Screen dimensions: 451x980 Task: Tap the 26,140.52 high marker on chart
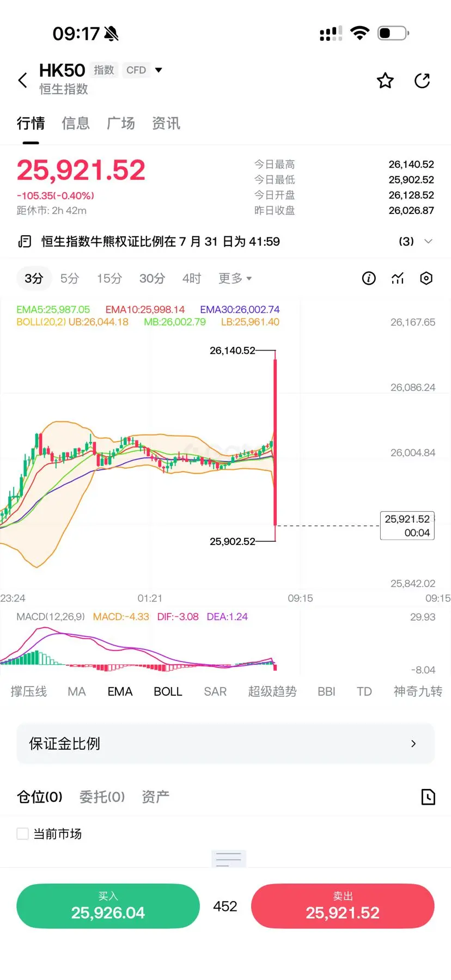click(x=233, y=351)
